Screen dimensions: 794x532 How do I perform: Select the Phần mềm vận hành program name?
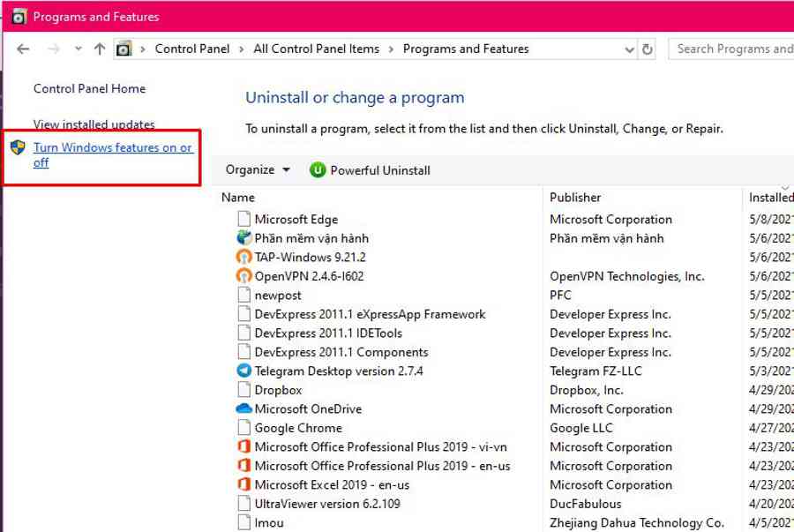point(311,238)
